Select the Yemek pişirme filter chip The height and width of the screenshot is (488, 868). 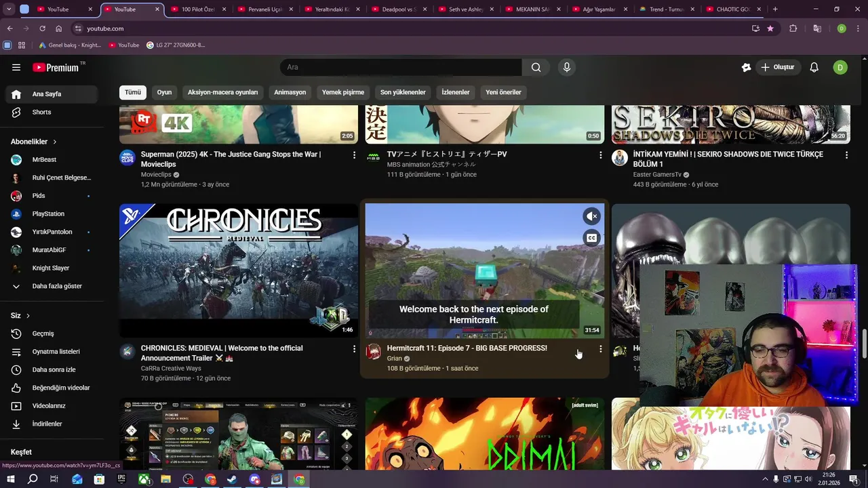(x=342, y=92)
